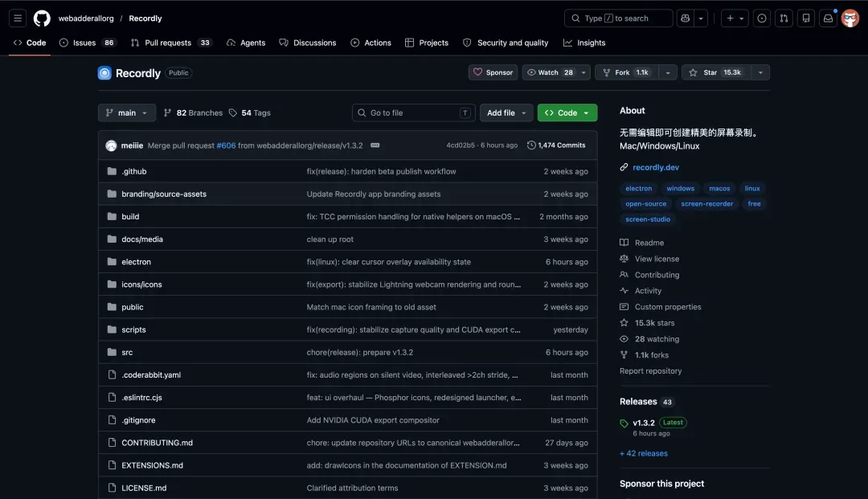Open View license link
868x499 pixels.
click(657, 259)
